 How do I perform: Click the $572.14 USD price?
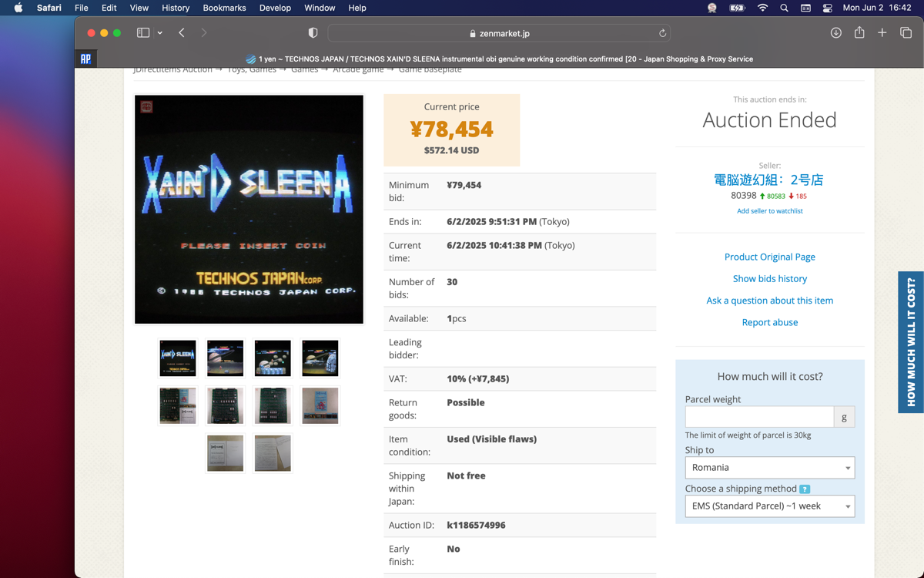[452, 150]
